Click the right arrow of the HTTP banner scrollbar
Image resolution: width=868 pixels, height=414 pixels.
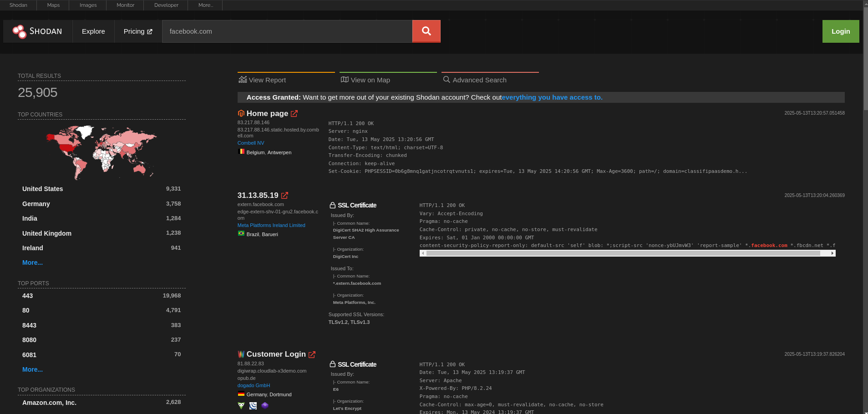pyautogui.click(x=832, y=253)
